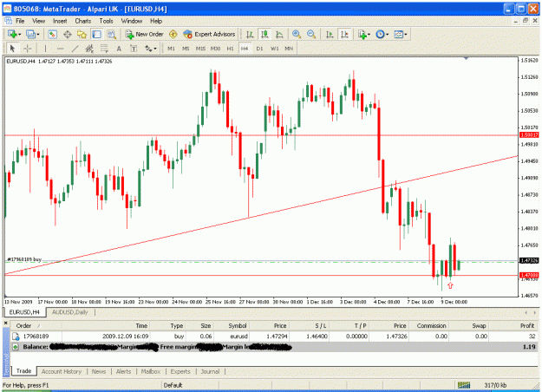This screenshot has width=542, height=392.
Task: Select the Cursor arrow tool
Action: tap(12, 49)
